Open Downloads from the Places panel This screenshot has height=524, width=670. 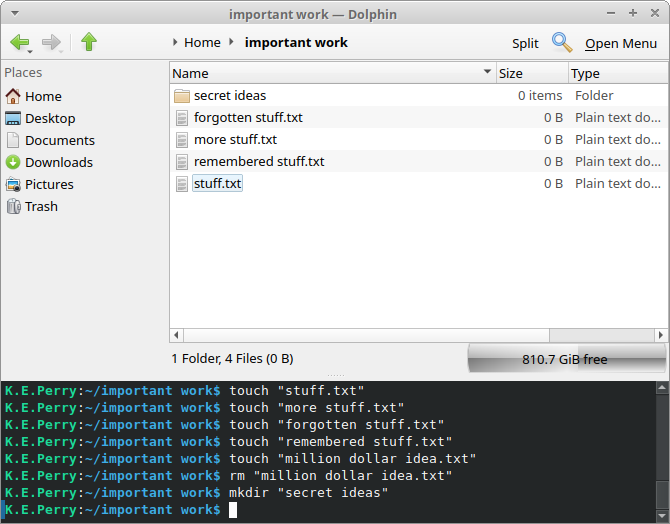(x=59, y=162)
